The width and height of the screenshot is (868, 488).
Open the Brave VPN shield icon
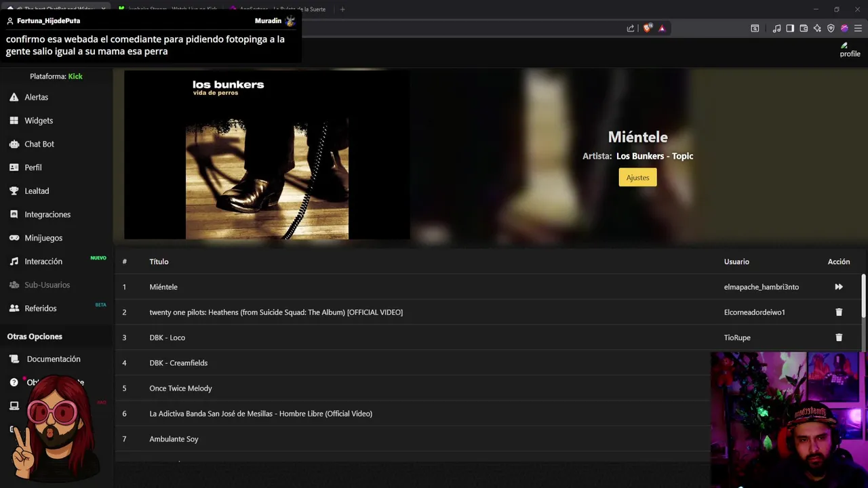click(x=831, y=28)
